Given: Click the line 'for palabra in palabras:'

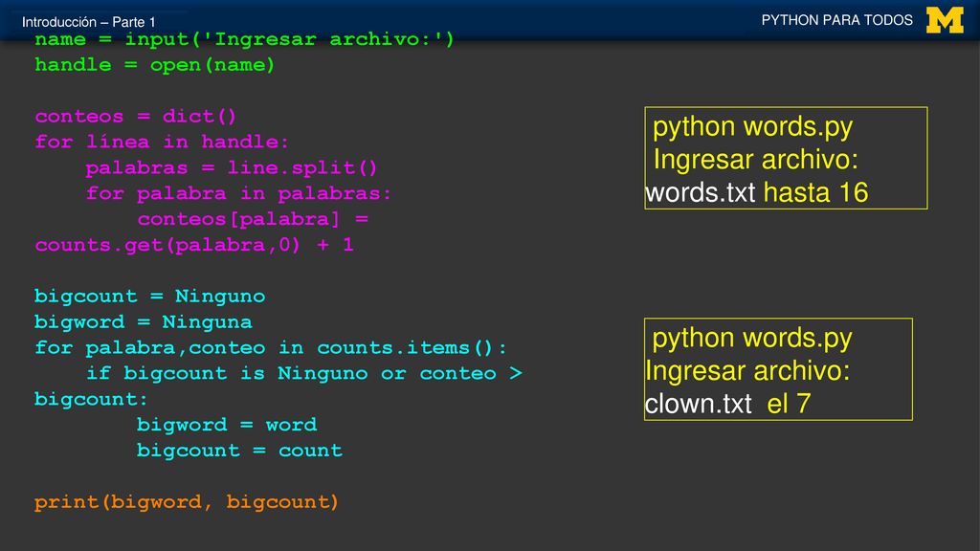Looking at the screenshot, I should (x=238, y=193).
